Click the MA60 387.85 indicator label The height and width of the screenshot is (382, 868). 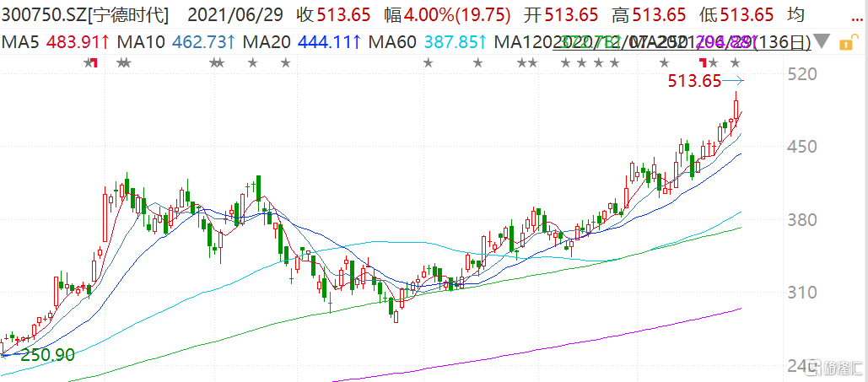click(x=429, y=41)
